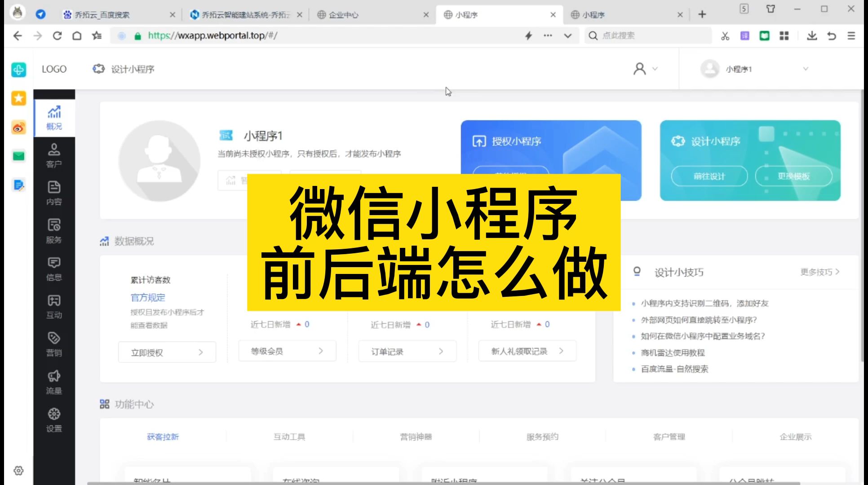Image resolution: width=868 pixels, height=485 pixels.
Task: Click the scissors screenshot tool icon
Action: 725,36
